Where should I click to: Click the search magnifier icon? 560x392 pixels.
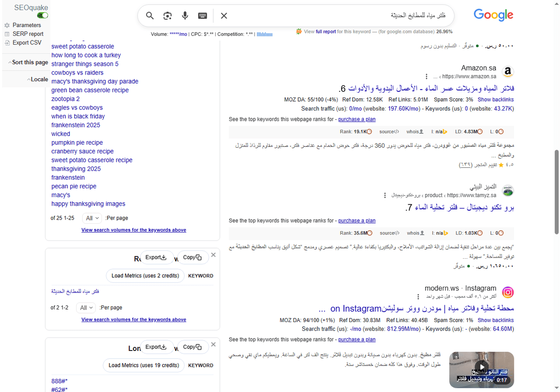tap(149, 15)
